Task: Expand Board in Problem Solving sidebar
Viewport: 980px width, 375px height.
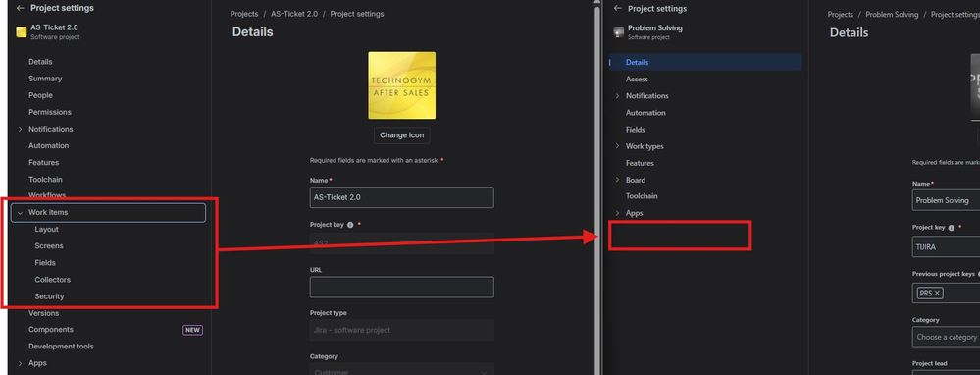Action: point(617,180)
